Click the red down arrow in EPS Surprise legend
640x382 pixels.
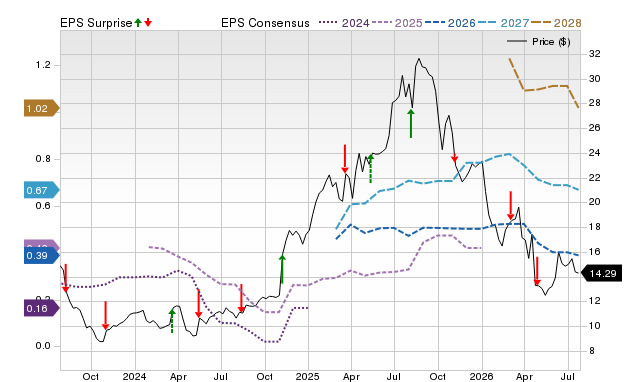pos(148,23)
